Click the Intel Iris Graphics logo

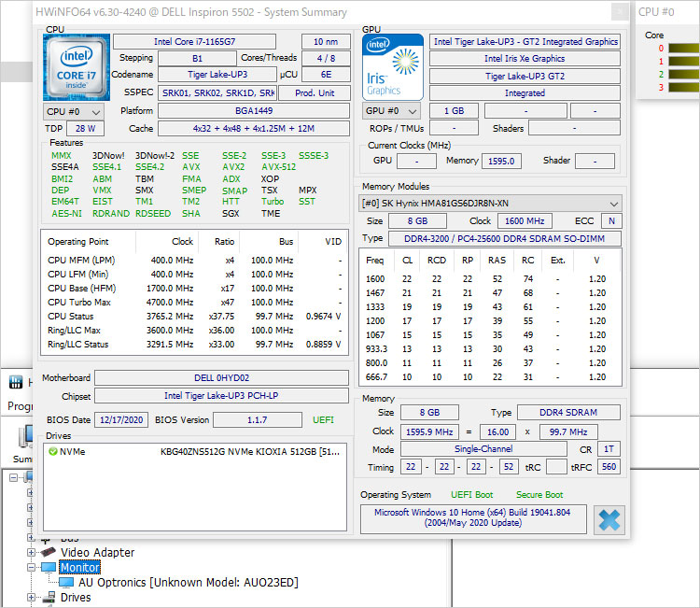[392, 67]
